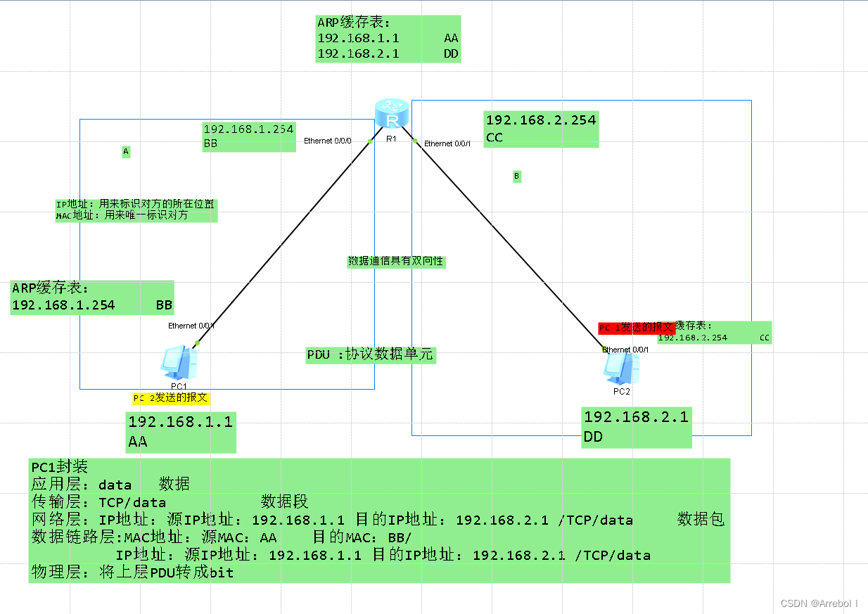The height and width of the screenshot is (614, 868).
Task: Click the 192.168.1.254 BB label
Action: (x=248, y=136)
